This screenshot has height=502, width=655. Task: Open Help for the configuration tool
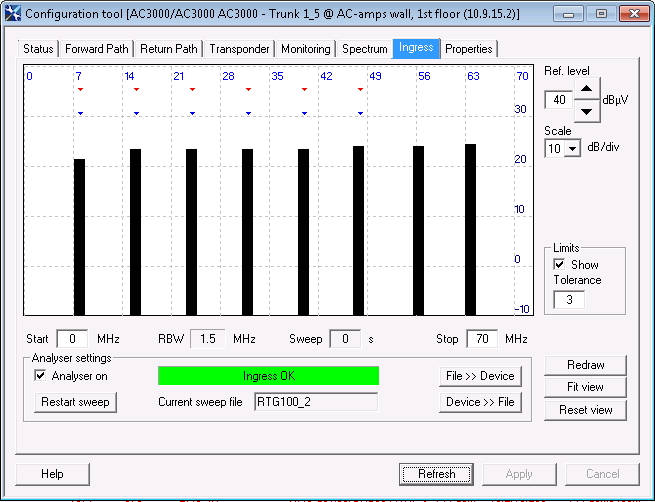[52, 474]
